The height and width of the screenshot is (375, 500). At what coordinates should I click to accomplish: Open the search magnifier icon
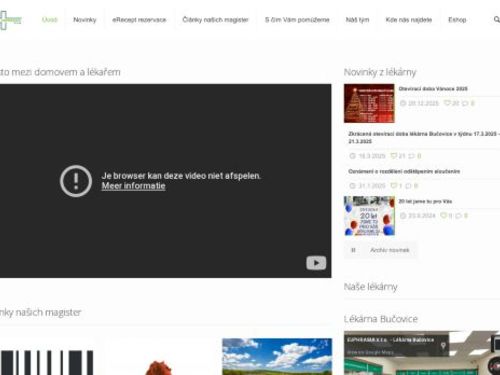pos(496,20)
